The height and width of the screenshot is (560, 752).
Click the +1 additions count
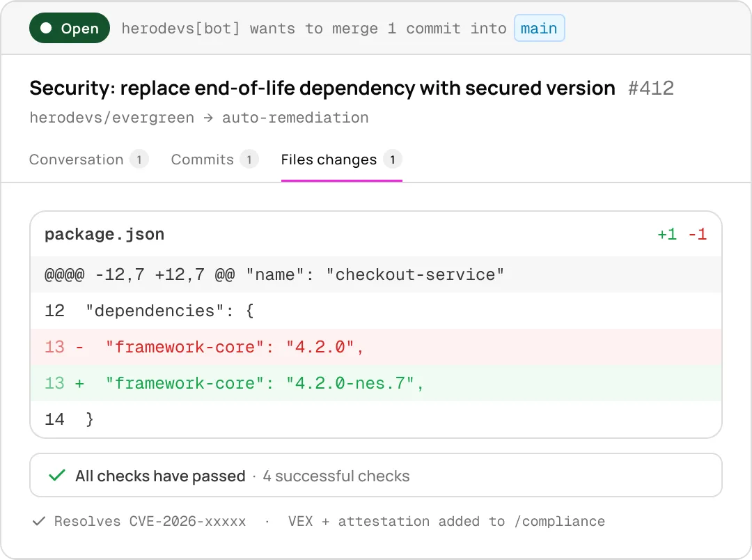667,234
